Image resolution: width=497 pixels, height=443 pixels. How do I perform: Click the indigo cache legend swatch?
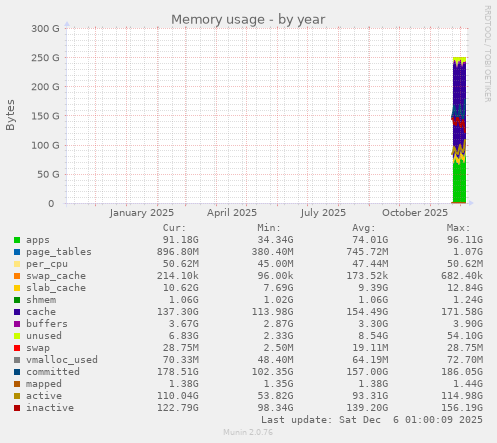[17, 312]
